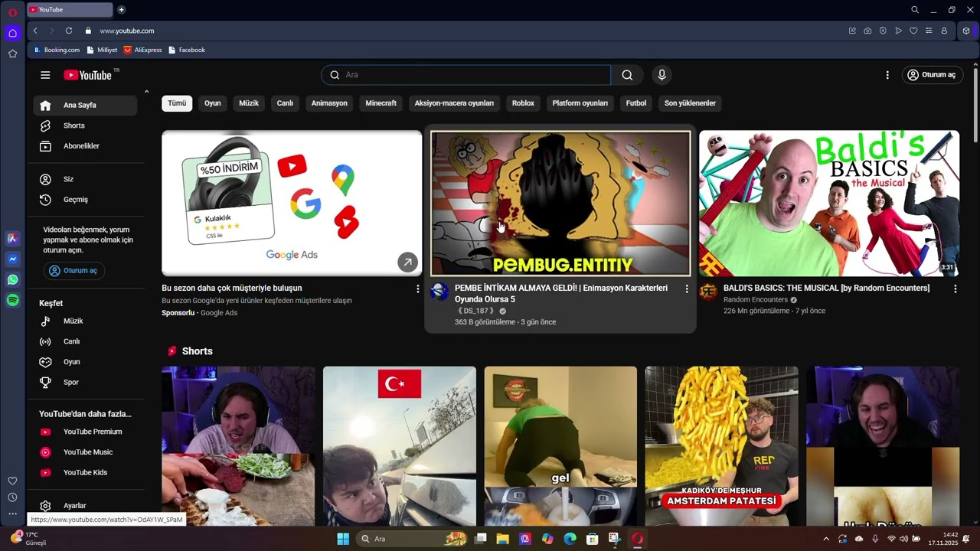Click the YouTube logo
This screenshot has height=551, width=980.
88,75
